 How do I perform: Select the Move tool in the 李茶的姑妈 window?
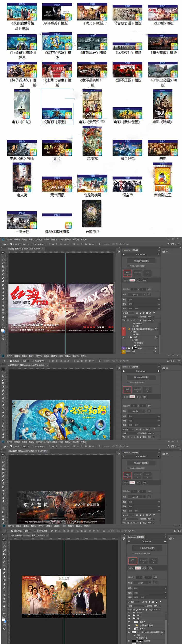[3, 369]
